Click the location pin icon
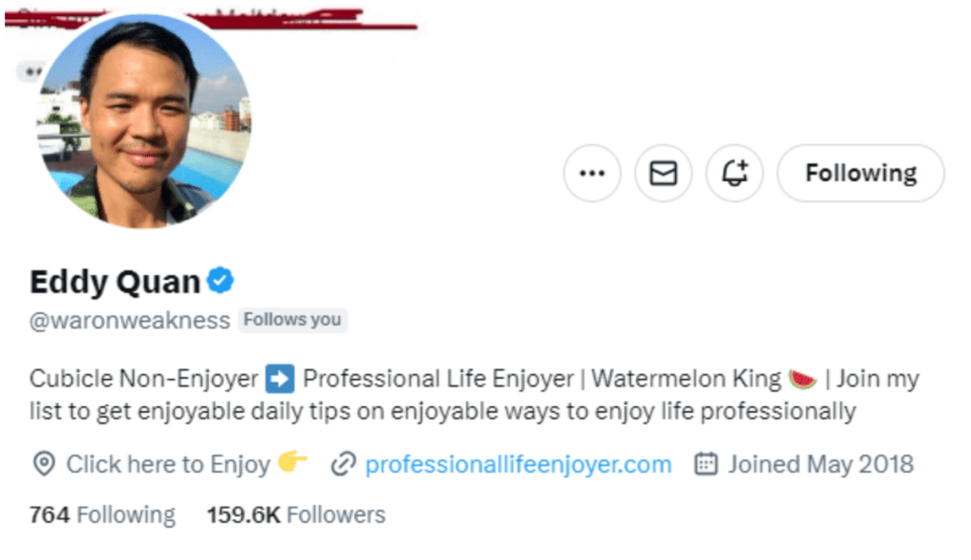The width and height of the screenshot is (971, 560). (43, 464)
